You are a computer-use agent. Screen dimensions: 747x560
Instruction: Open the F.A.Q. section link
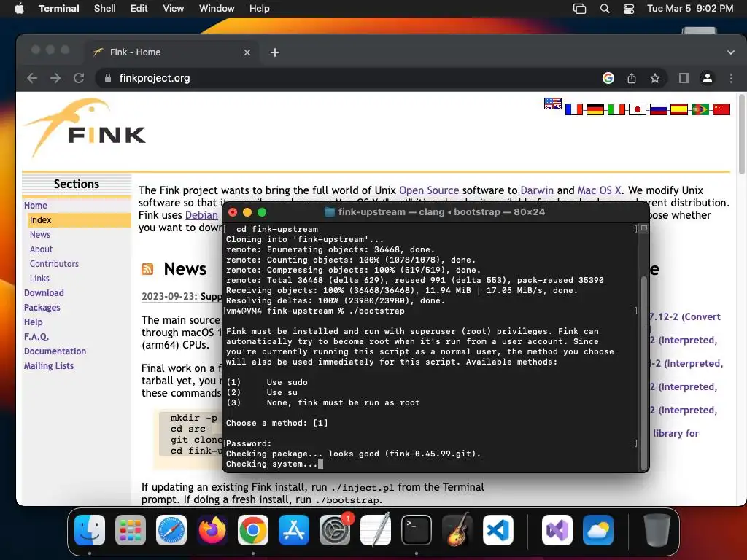[36, 337]
